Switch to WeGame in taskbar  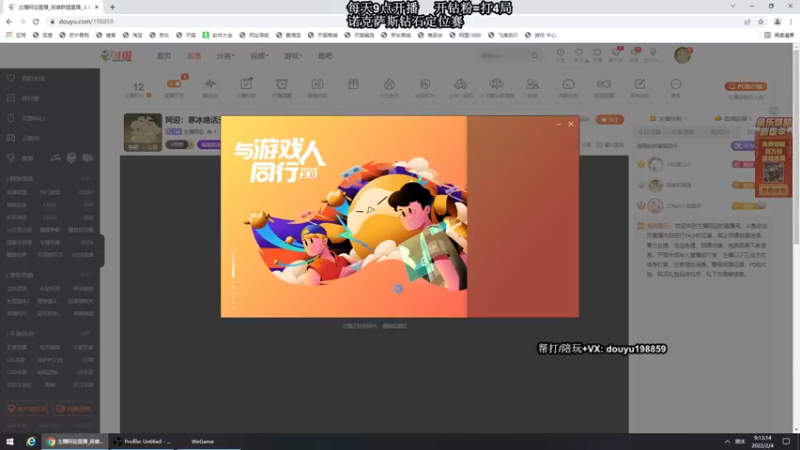(208, 441)
